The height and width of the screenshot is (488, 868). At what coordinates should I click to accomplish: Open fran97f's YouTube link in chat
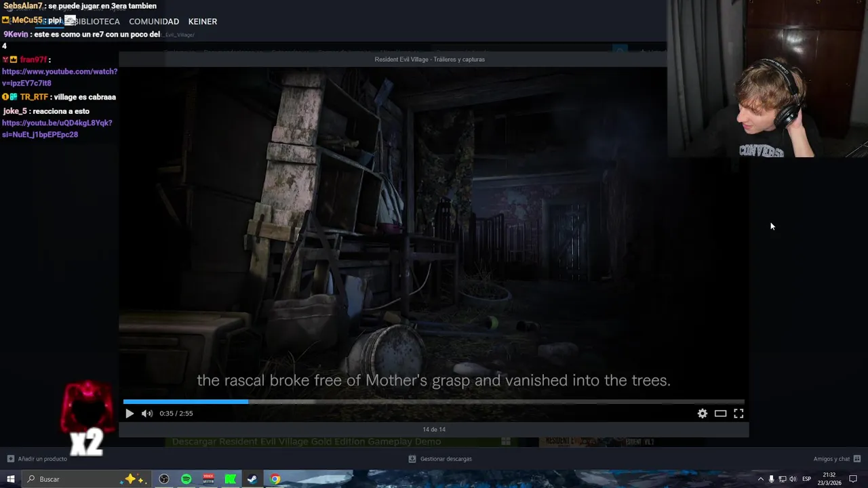[x=60, y=77]
